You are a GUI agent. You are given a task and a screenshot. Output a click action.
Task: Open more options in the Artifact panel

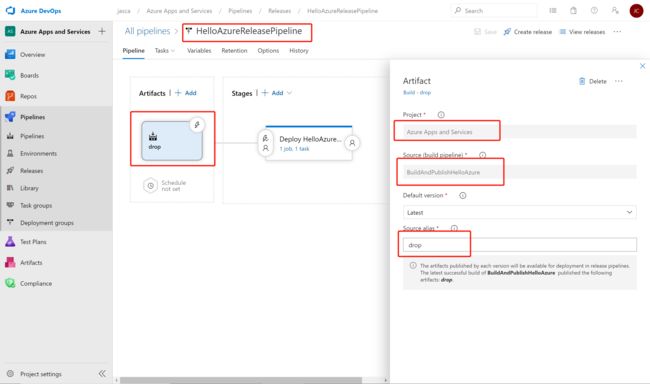click(618, 81)
